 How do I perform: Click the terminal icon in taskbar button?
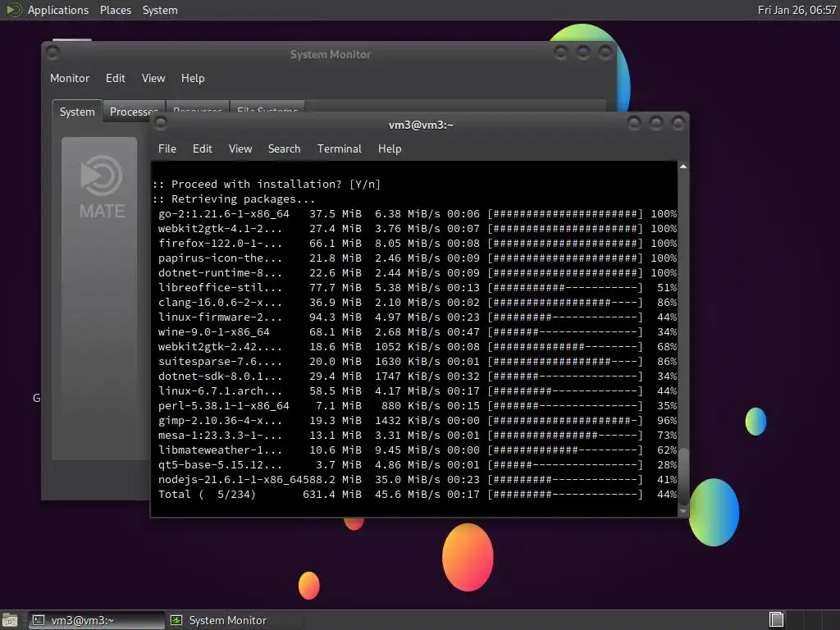click(x=39, y=620)
